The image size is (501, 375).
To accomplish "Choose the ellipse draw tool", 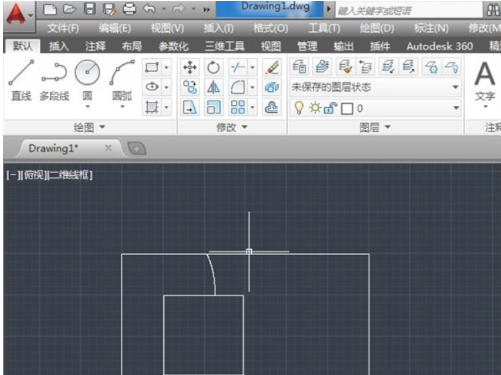I will [152, 87].
